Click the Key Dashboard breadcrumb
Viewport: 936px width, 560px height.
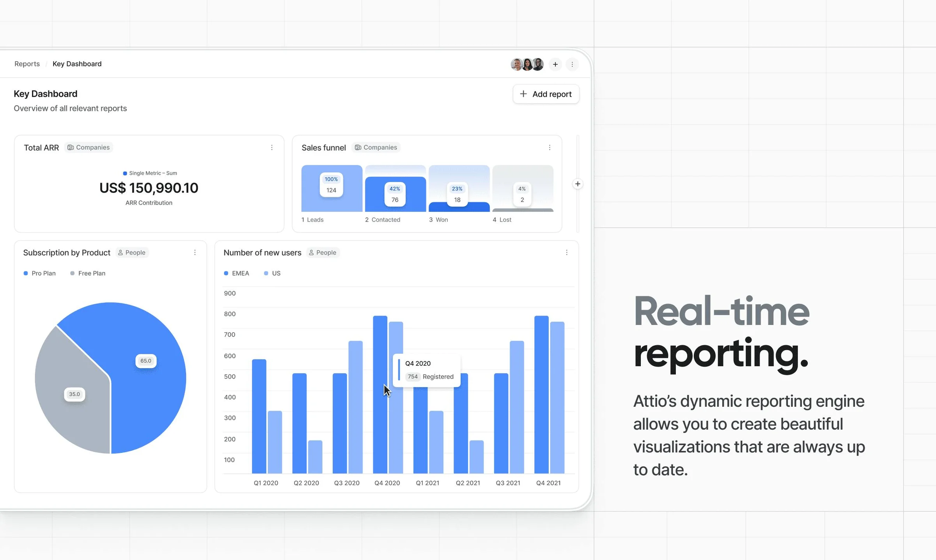pyautogui.click(x=77, y=64)
